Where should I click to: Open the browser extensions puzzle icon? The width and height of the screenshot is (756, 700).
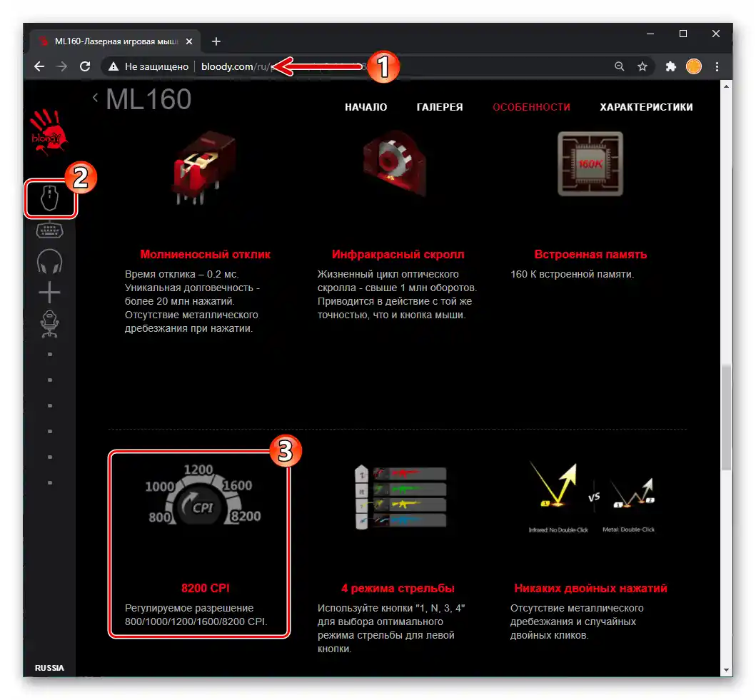(x=670, y=66)
